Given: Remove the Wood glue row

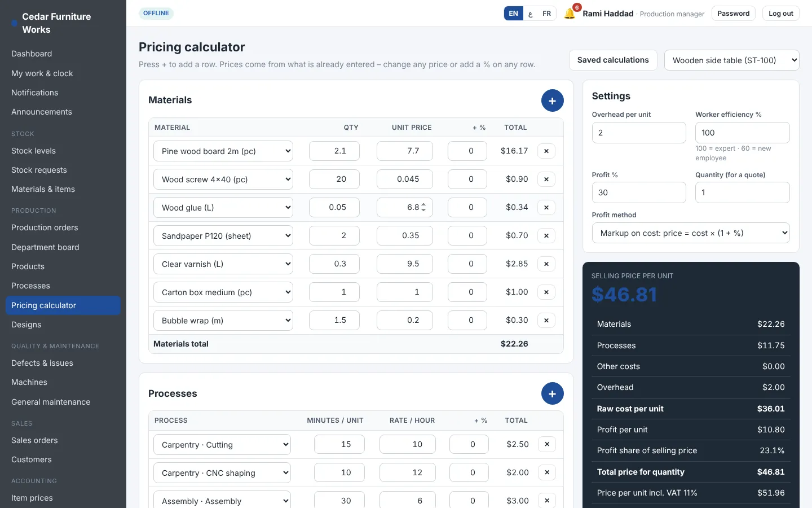Looking at the screenshot, I should point(546,208).
